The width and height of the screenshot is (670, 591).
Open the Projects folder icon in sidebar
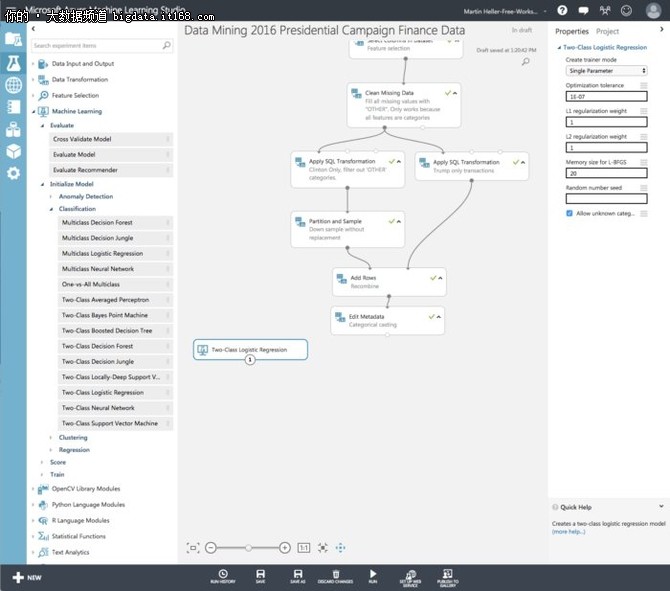tap(13, 39)
